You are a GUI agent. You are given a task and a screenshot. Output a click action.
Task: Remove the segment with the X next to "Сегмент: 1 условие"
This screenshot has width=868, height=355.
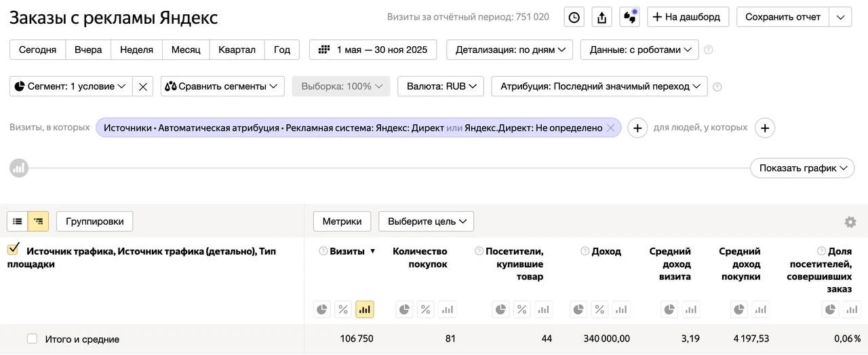pyautogui.click(x=142, y=86)
